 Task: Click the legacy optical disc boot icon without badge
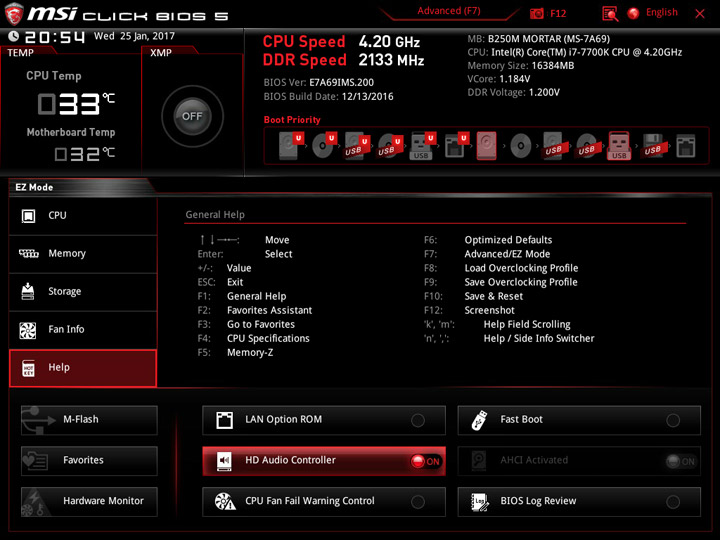tap(521, 146)
